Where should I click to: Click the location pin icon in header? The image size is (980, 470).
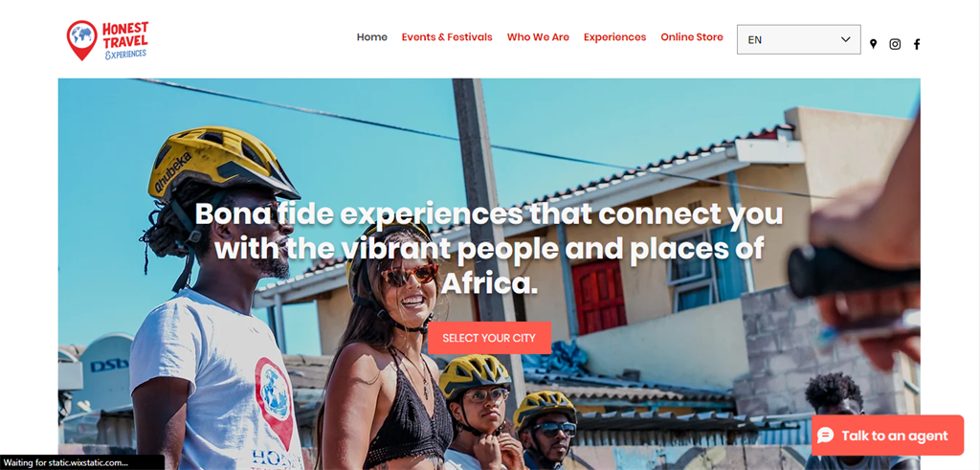[873, 44]
